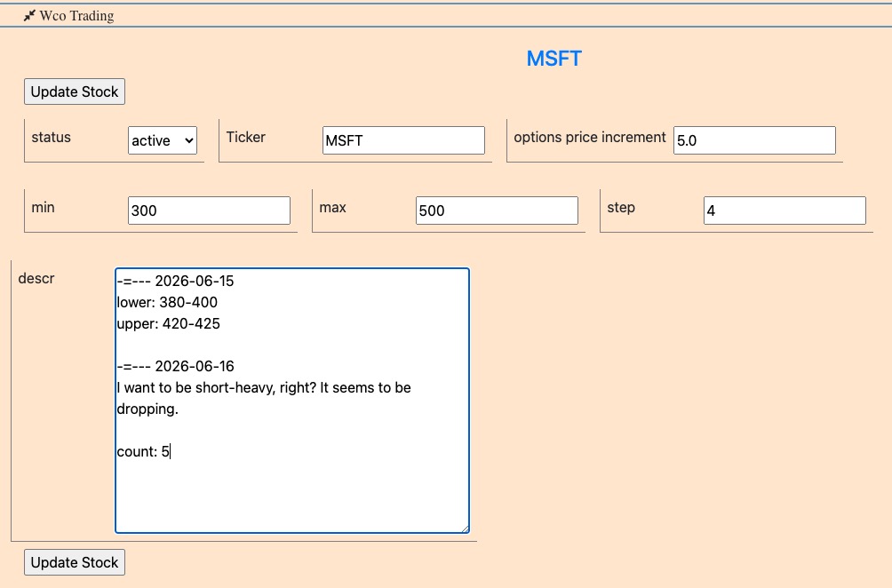Click the 'upper: 420-425' line
This screenshot has width=892, height=588.
click(x=169, y=323)
